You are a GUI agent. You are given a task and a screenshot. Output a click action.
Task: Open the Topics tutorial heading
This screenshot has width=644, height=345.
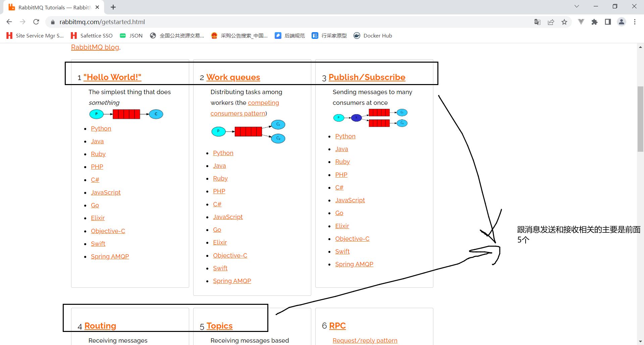(x=219, y=326)
